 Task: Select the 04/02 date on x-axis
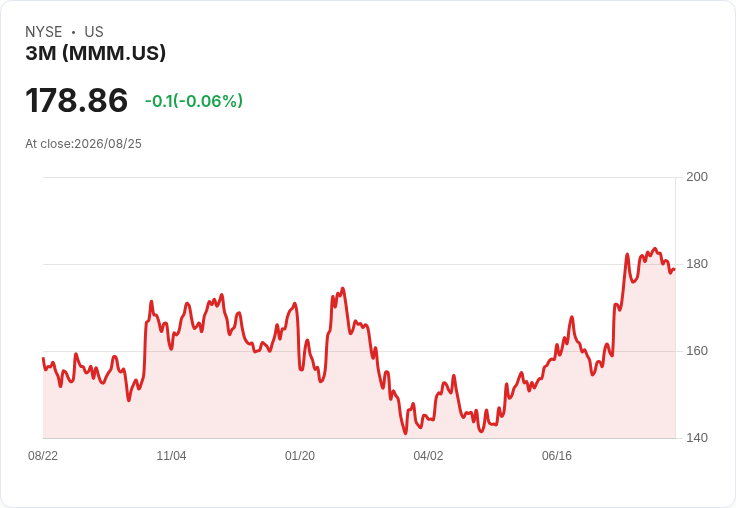click(x=428, y=456)
